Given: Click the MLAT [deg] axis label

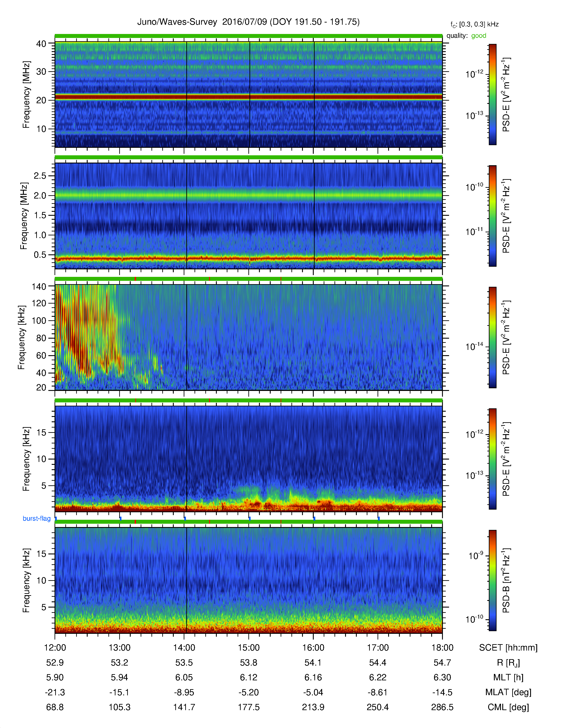Looking at the screenshot, I should [x=508, y=692].
